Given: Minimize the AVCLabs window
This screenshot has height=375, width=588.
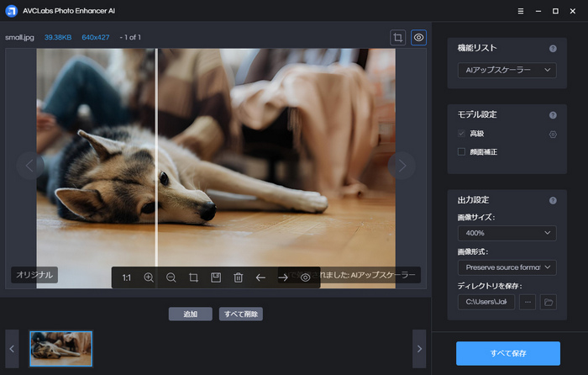Looking at the screenshot, I should click(x=538, y=11).
